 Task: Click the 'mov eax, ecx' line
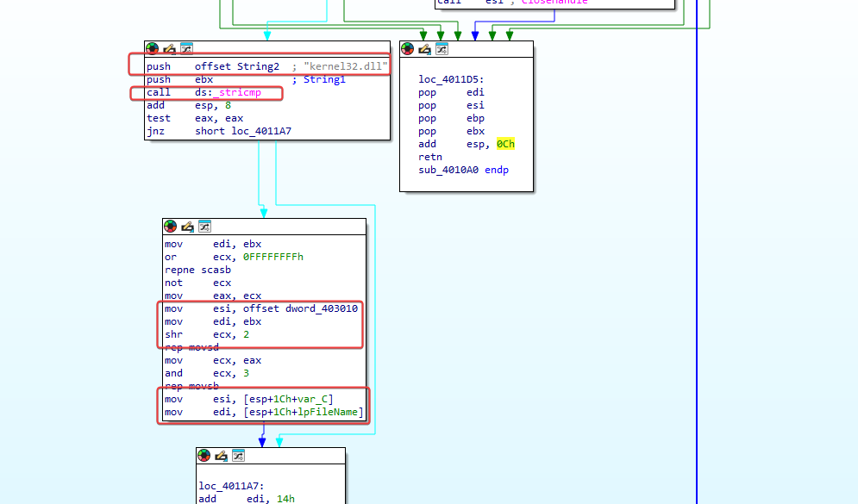(x=213, y=296)
